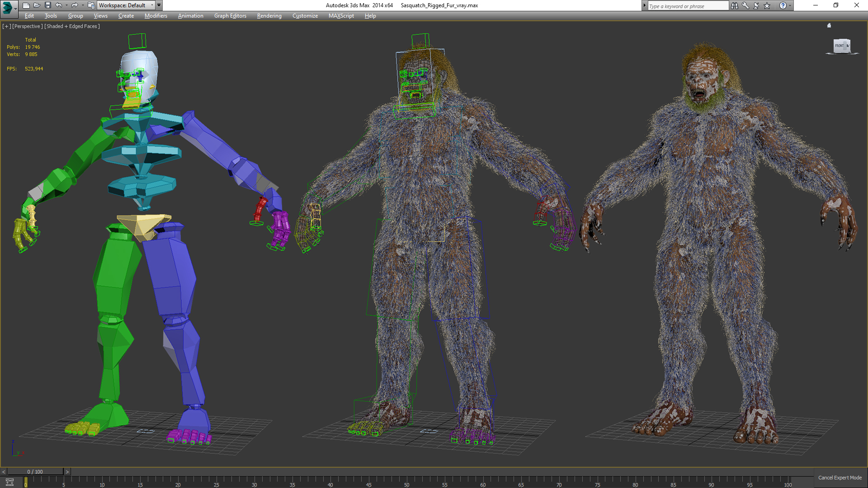The image size is (868, 488).
Task: Toggle the viewport [+] general label
Action: (x=6, y=26)
